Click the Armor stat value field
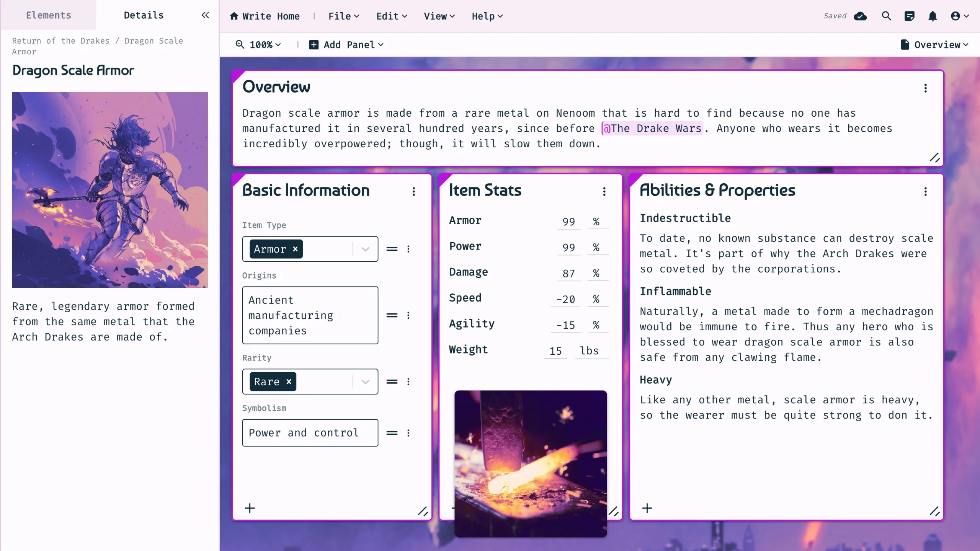Viewport: 980px width, 551px height. pos(568,222)
